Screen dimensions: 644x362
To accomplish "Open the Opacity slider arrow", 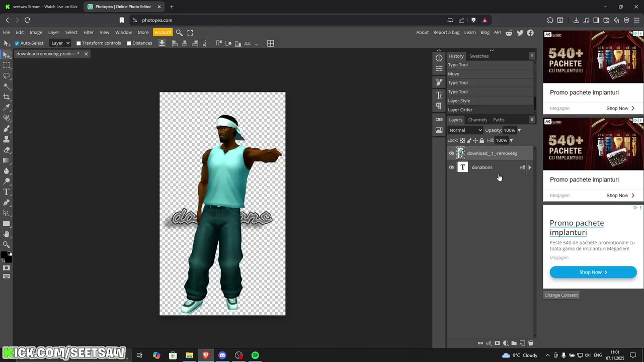I will (519, 130).
